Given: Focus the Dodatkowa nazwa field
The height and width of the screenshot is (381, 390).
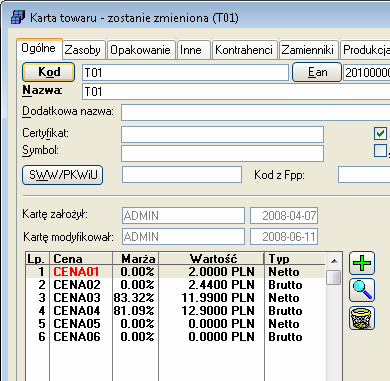Looking at the screenshot, I should click(x=256, y=112).
